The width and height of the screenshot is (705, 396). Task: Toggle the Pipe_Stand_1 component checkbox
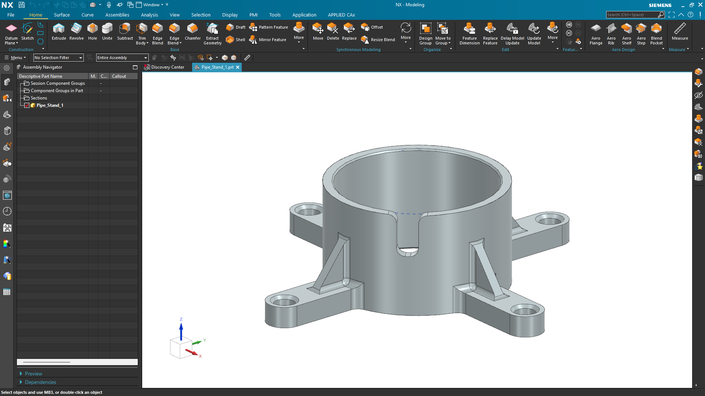click(27, 105)
